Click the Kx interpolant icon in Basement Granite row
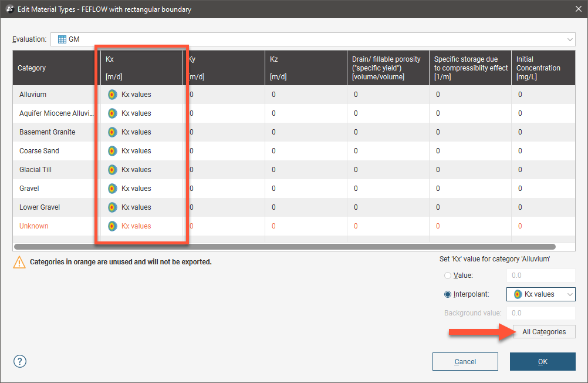This screenshot has height=383, width=588. click(x=113, y=132)
